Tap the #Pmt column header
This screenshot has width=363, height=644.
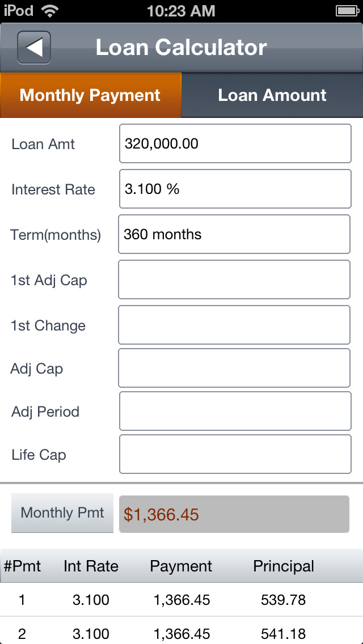click(23, 566)
